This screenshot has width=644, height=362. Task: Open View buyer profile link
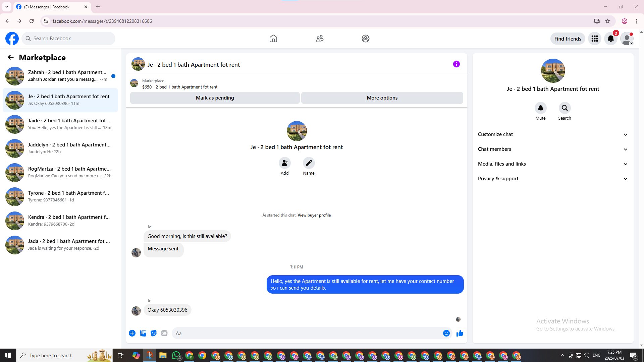point(314,215)
